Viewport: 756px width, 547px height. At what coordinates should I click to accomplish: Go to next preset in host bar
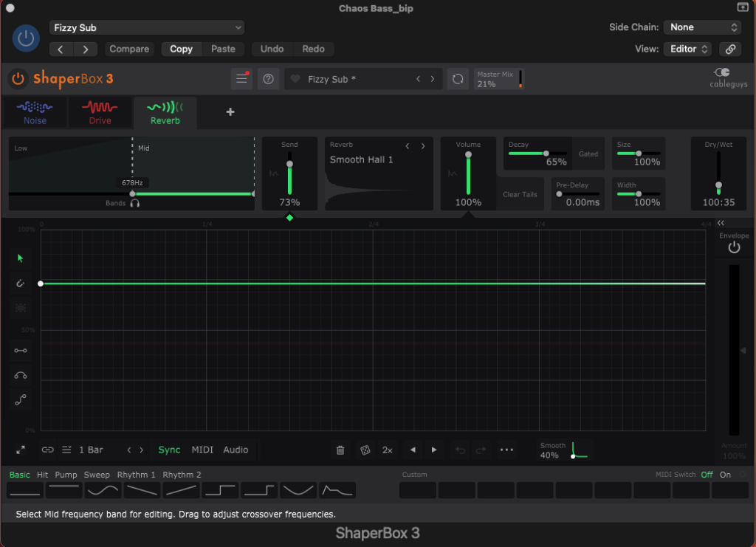coord(86,49)
